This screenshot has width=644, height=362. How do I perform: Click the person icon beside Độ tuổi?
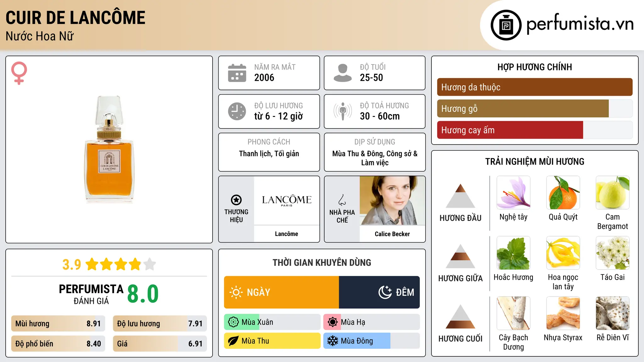point(343,73)
